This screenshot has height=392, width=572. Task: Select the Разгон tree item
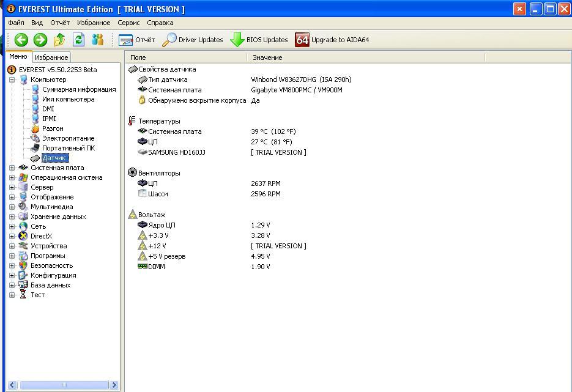click(x=53, y=128)
